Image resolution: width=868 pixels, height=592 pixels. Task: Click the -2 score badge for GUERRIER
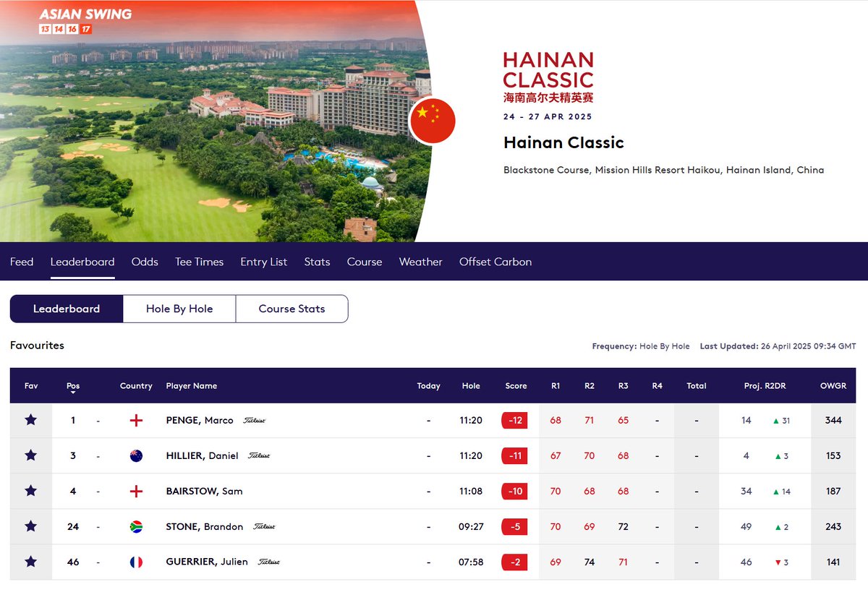515,562
